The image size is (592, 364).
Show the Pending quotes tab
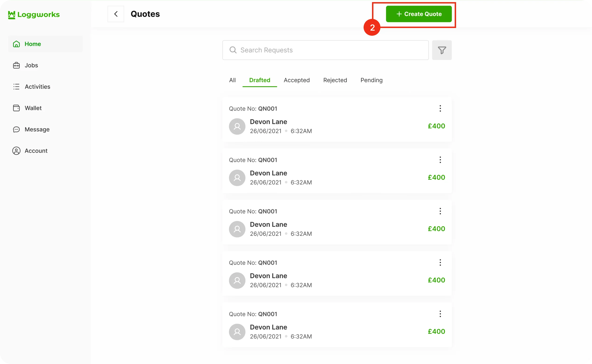[371, 80]
